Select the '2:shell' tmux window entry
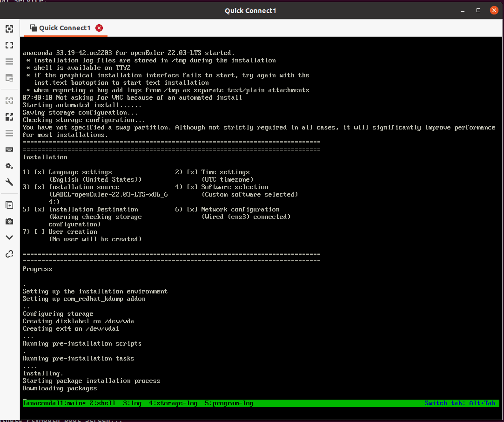Image resolution: width=504 pixels, height=422 pixels. tap(102, 403)
